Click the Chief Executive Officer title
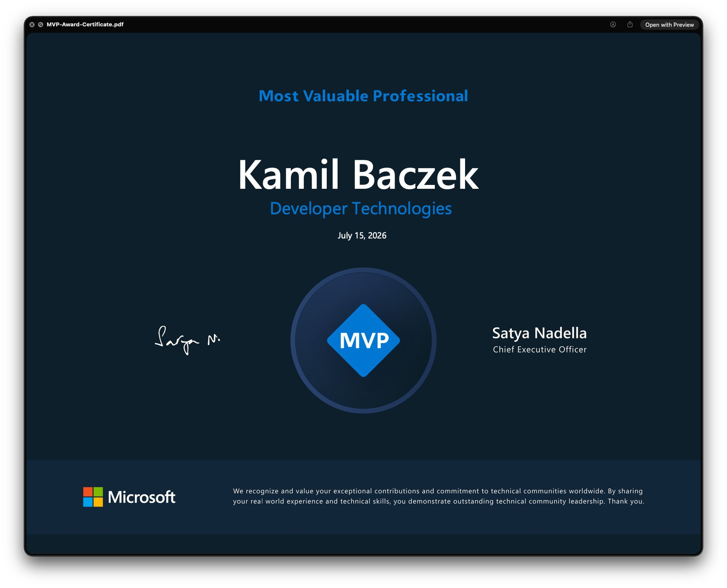Screen dimensions: 727x588 (539, 350)
